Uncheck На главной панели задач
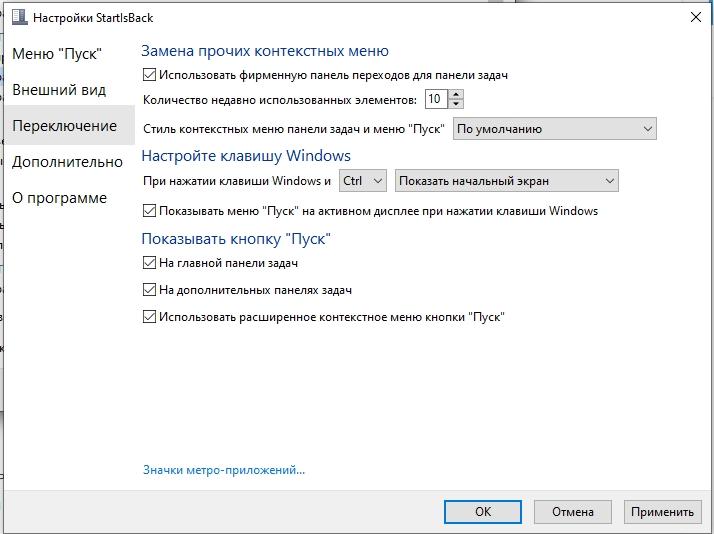 coord(149,263)
